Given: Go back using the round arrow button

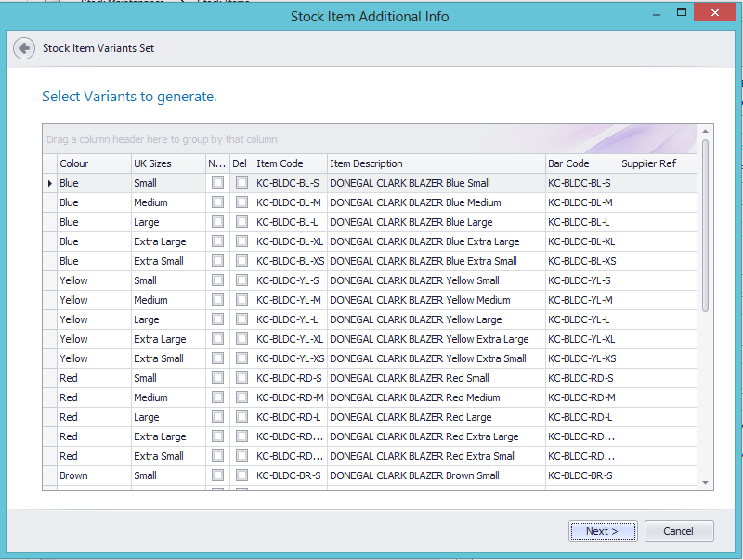Looking at the screenshot, I should [24, 48].
